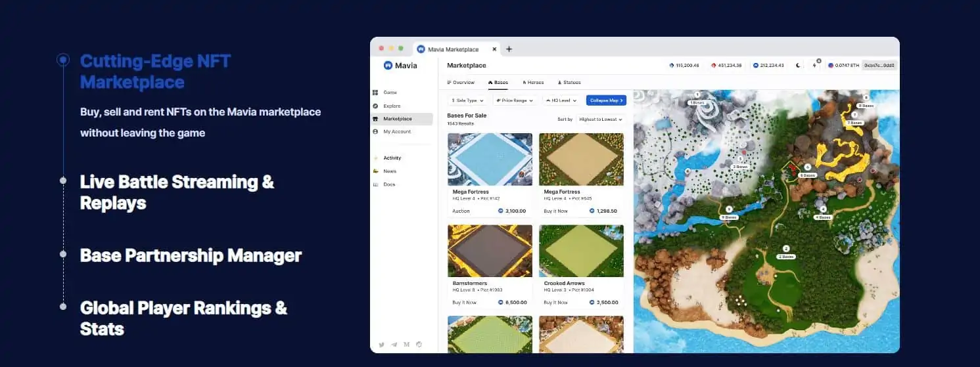Click the Cutting-Edge NFT Marketplace heading
The image size is (980, 367).
tap(155, 72)
